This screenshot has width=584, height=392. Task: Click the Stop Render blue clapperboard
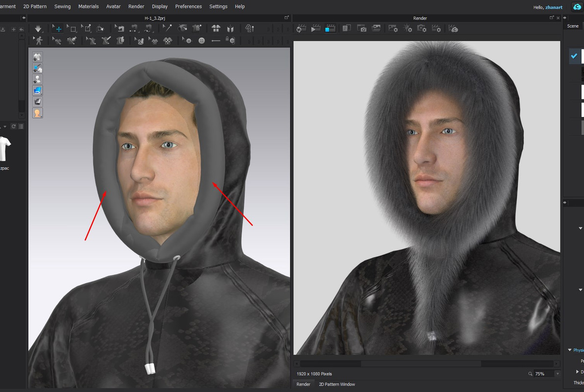(330, 28)
